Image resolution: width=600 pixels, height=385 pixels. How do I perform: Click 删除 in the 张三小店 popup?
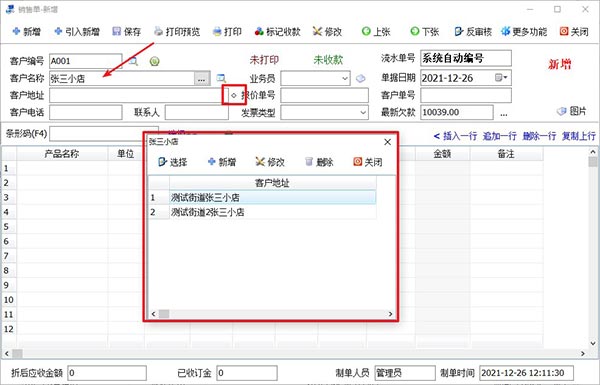pos(319,162)
